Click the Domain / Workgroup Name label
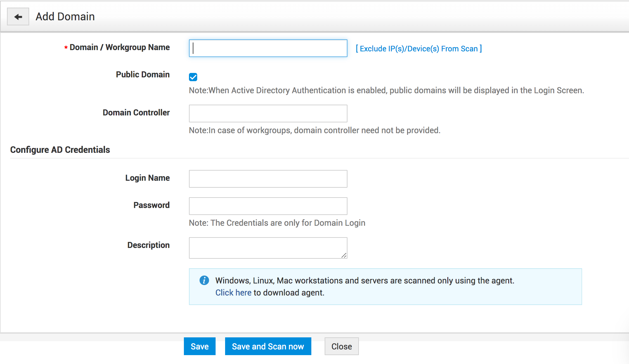This screenshot has height=364, width=629. click(x=120, y=47)
